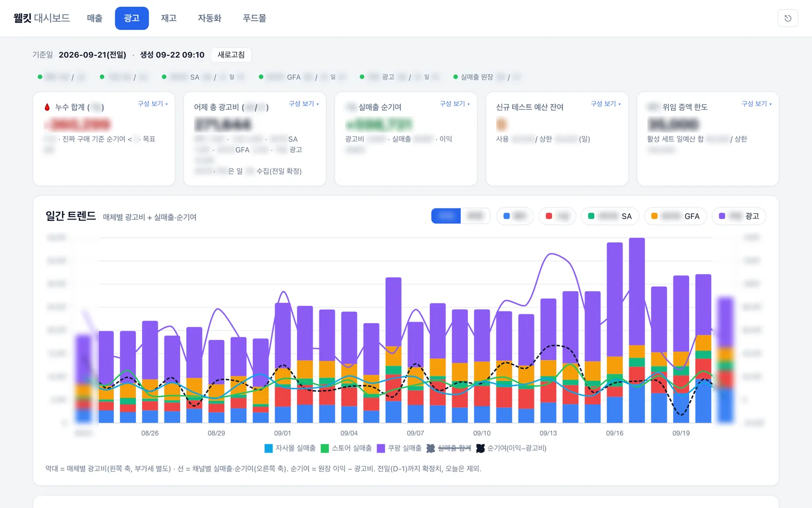Toggle the red-square series chip
812x508 pixels.
pyautogui.click(x=557, y=216)
